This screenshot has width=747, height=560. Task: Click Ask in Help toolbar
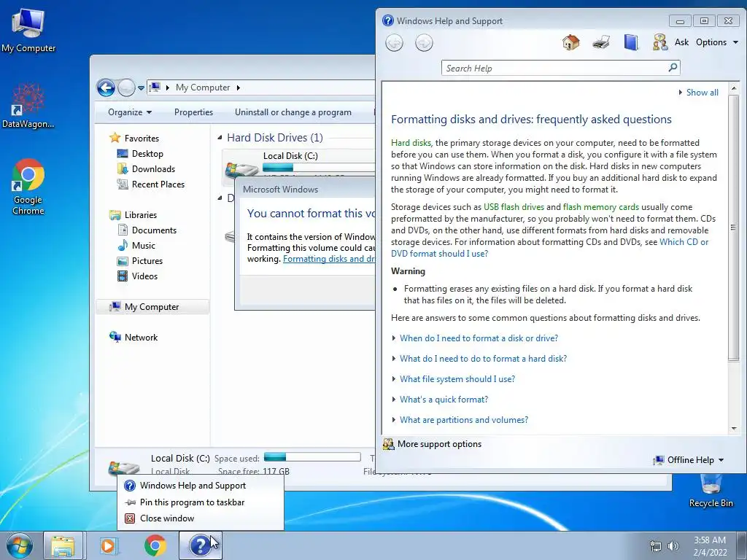click(x=682, y=42)
